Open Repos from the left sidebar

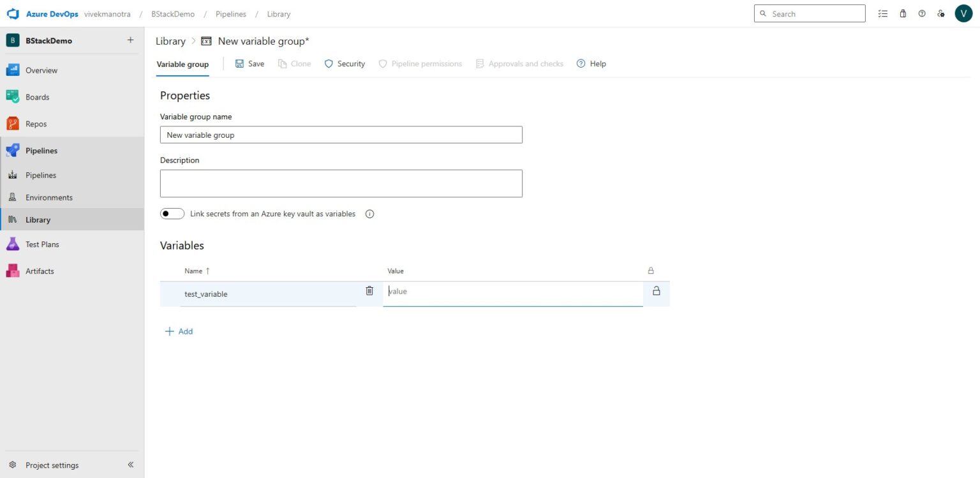point(36,124)
